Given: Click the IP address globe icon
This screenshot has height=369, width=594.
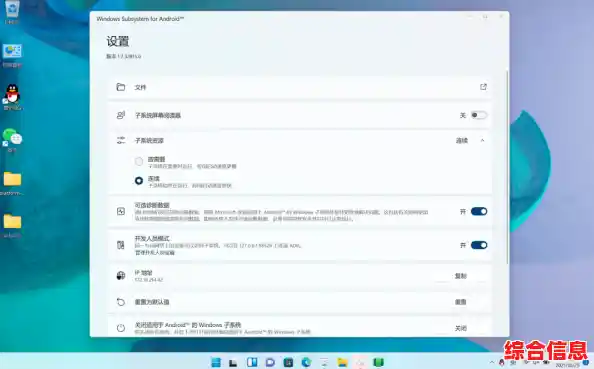Looking at the screenshot, I should pos(121,276).
